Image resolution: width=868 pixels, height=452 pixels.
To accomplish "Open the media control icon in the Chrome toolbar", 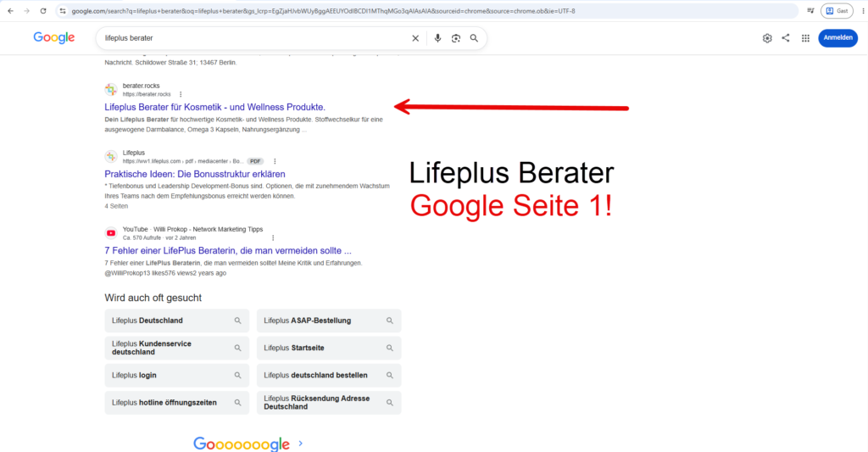I will tap(810, 11).
